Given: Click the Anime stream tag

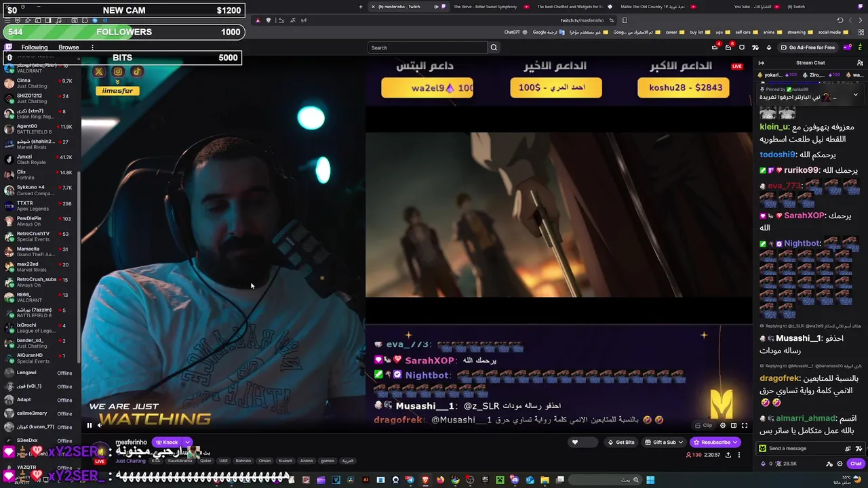Looking at the screenshot, I should click(x=307, y=461).
